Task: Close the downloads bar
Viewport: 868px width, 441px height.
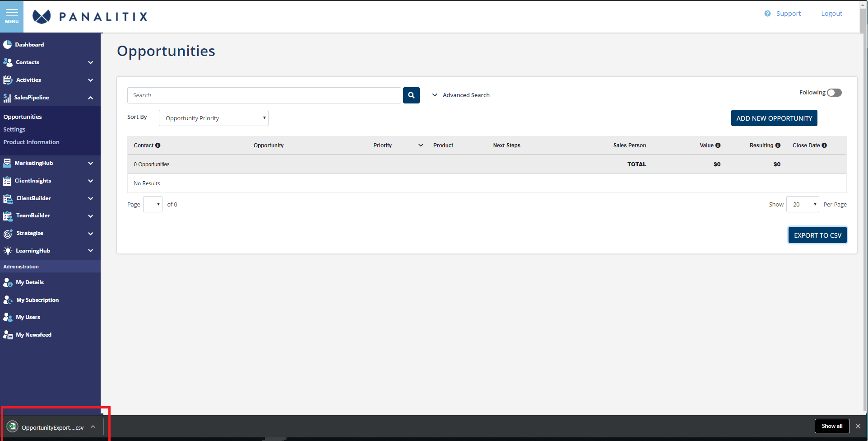Action: [x=858, y=426]
